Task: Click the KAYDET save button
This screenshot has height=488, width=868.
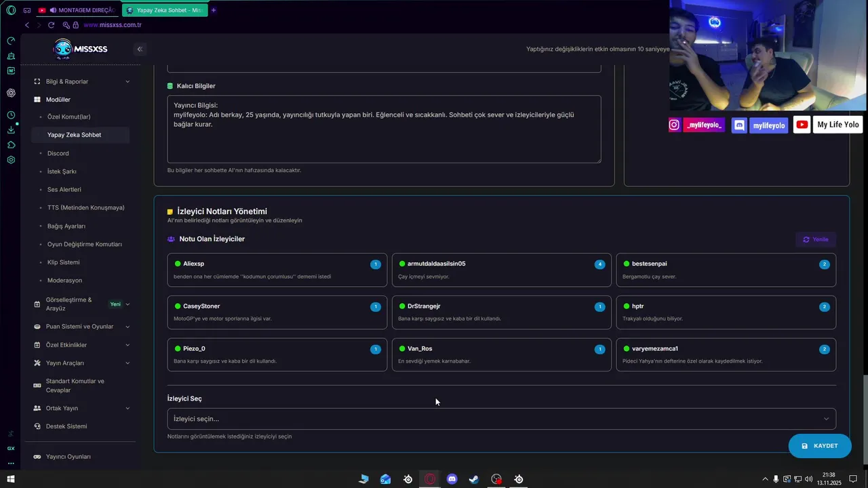Action: pos(820,446)
